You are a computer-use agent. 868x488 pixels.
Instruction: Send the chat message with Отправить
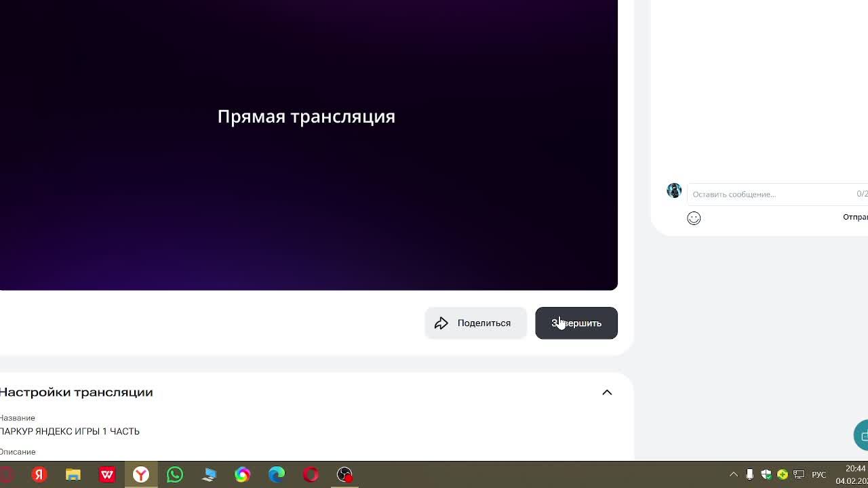tap(855, 217)
